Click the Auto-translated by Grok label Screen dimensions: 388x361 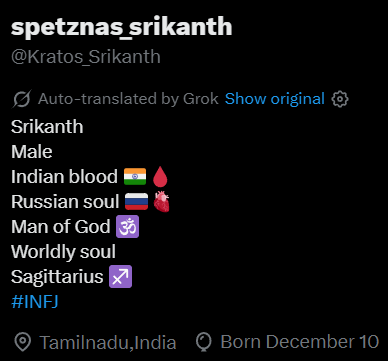128,99
